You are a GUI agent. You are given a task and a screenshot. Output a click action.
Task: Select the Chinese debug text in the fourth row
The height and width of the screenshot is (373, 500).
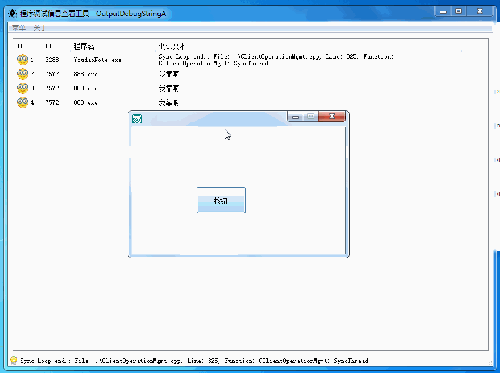click(169, 103)
